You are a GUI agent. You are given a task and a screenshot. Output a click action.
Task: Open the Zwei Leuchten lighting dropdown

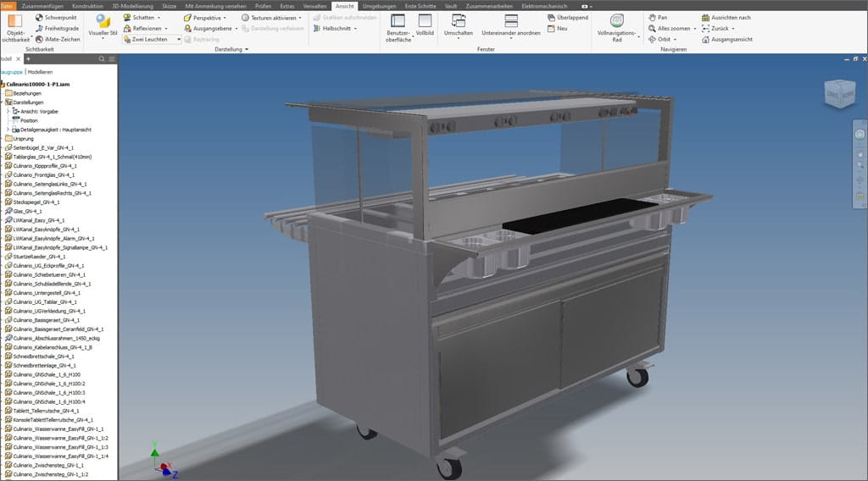(x=179, y=39)
